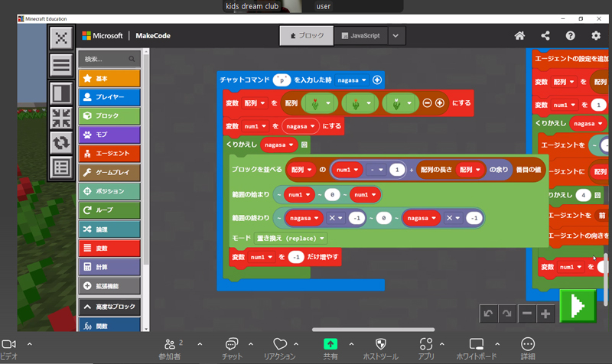This screenshot has width=612, height=364.
Task: Open Zoom reactions (リアクション)
Action: pos(279,349)
